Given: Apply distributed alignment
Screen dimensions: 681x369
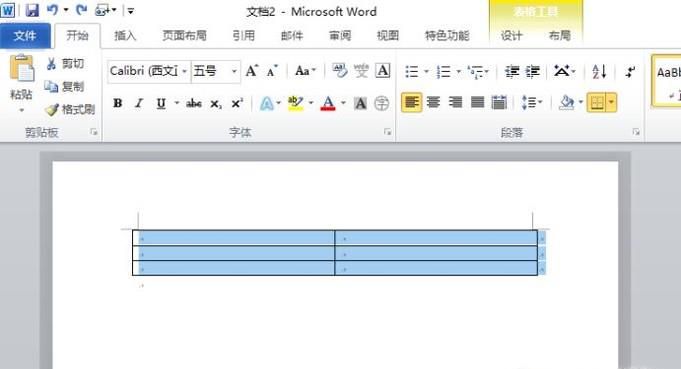Looking at the screenshot, I should pyautogui.click(x=499, y=102).
